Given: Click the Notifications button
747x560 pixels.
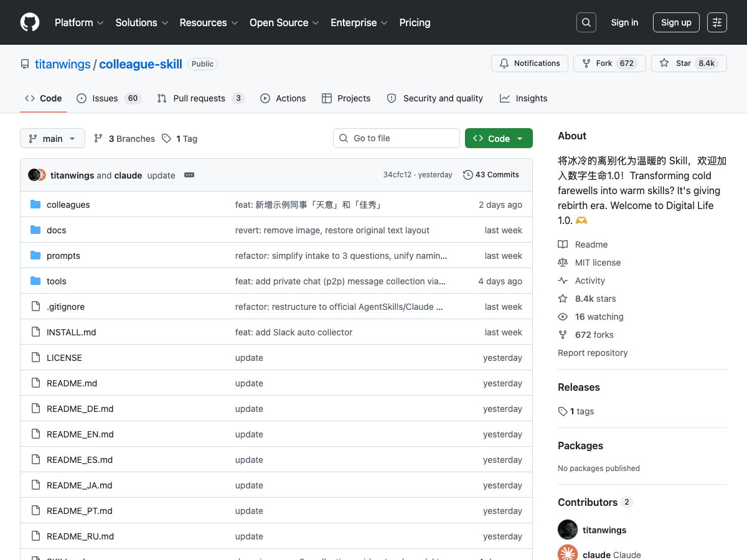Looking at the screenshot, I should tap(530, 63).
